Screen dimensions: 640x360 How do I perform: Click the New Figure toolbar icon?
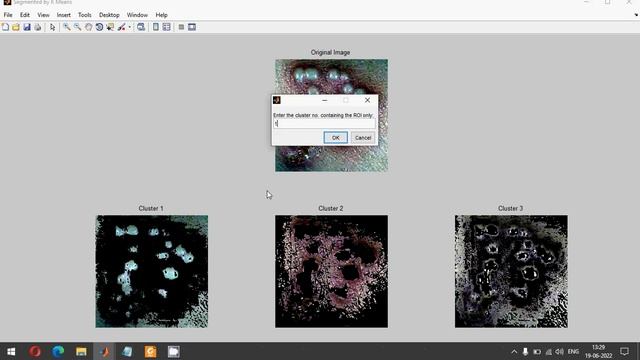tap(5, 27)
